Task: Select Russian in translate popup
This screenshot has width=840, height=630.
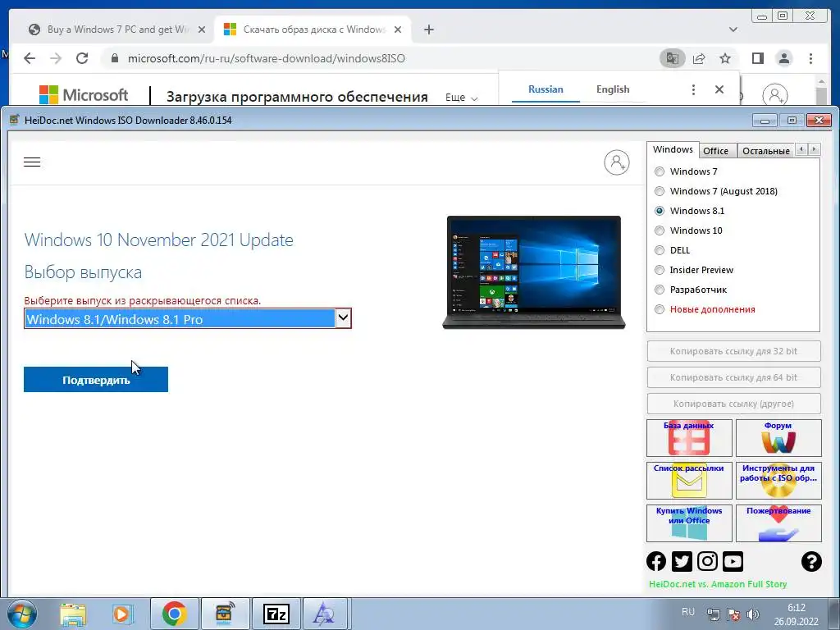Action: [x=546, y=89]
